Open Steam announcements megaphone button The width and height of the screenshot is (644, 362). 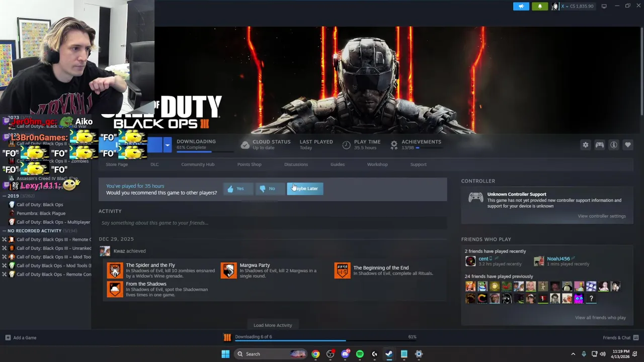click(521, 6)
